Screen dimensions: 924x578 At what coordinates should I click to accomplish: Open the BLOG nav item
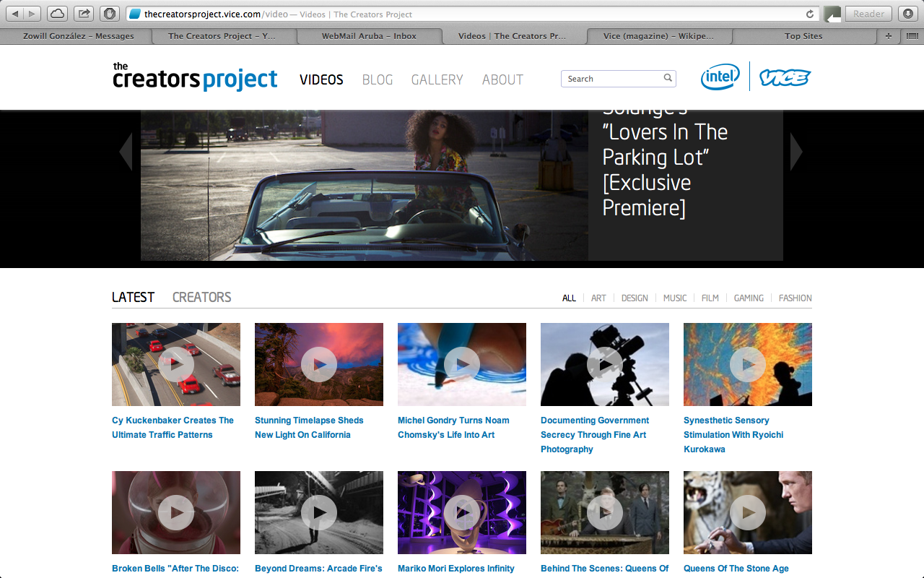[x=378, y=79]
